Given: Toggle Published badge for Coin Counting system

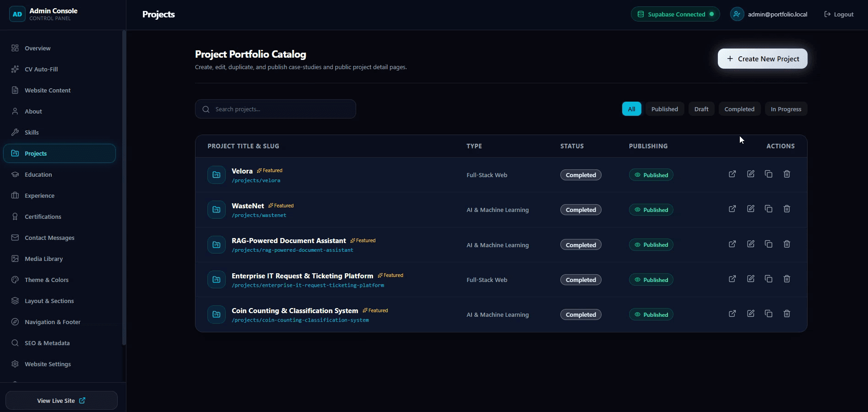Looking at the screenshot, I should coord(651,314).
